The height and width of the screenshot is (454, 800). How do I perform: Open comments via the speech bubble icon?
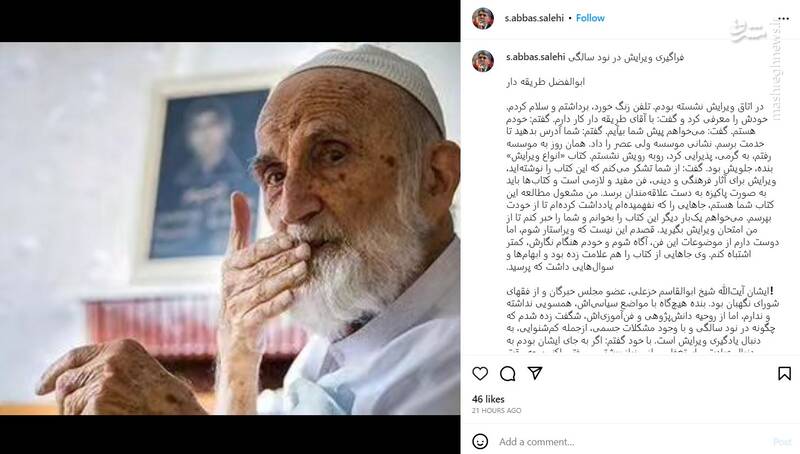(507, 374)
